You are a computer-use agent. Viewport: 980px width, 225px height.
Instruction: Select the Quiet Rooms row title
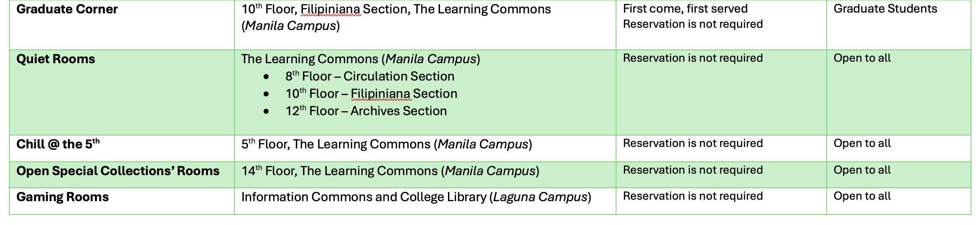(56, 59)
